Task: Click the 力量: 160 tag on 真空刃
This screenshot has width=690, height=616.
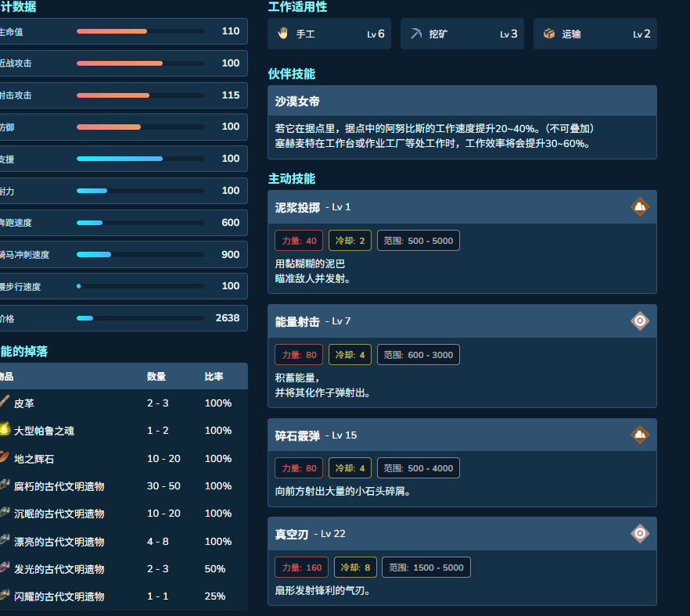Action: (x=302, y=568)
